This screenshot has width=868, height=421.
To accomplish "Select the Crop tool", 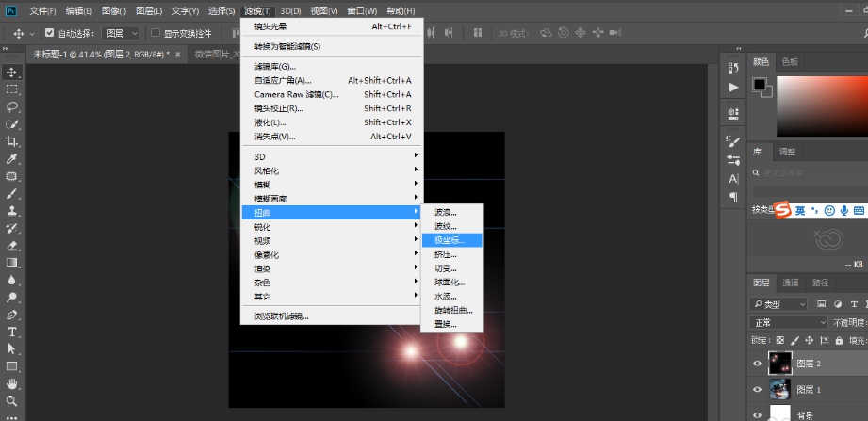I will (12, 141).
